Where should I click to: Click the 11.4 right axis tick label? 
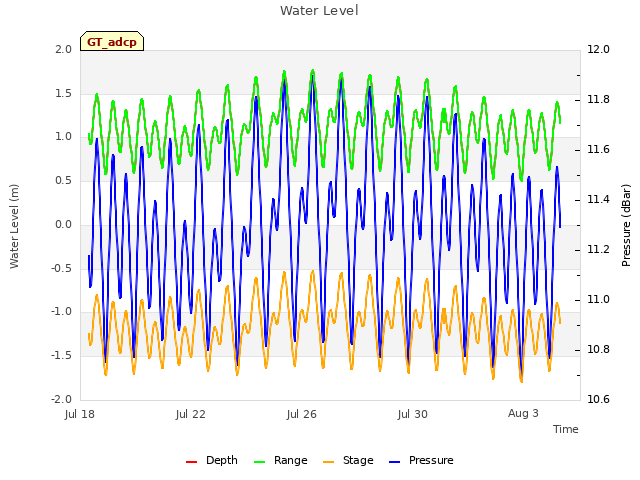click(x=598, y=200)
